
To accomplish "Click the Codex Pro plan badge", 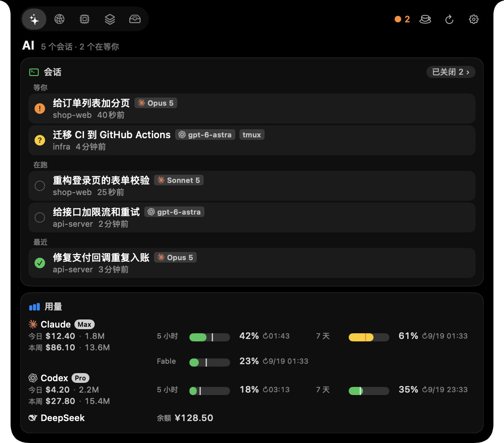I will [x=80, y=378].
